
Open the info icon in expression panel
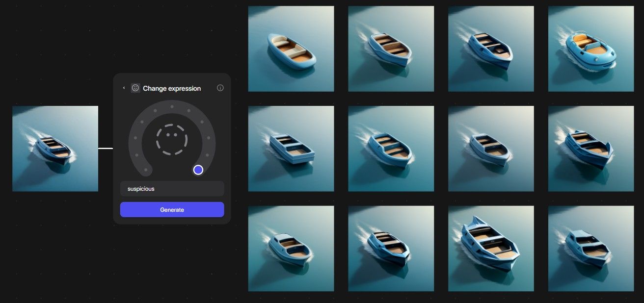point(220,88)
